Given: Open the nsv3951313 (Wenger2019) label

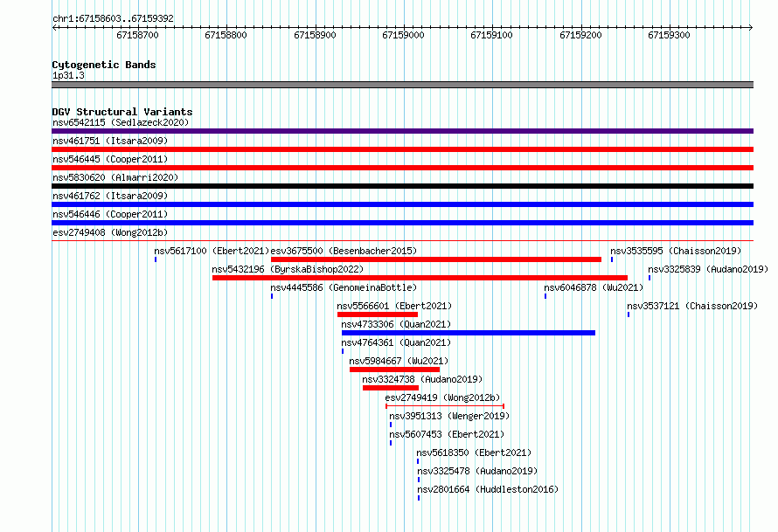Looking at the screenshot, I should (449, 416).
